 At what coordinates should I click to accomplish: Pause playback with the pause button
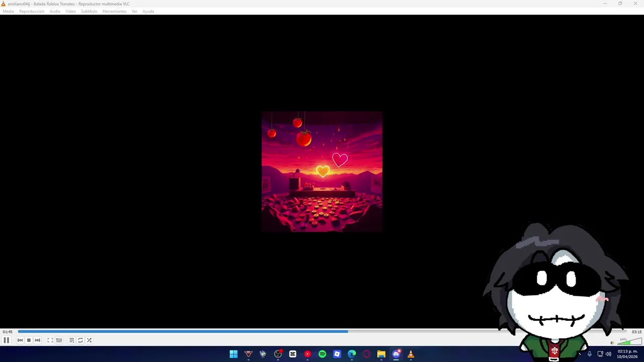[6, 340]
